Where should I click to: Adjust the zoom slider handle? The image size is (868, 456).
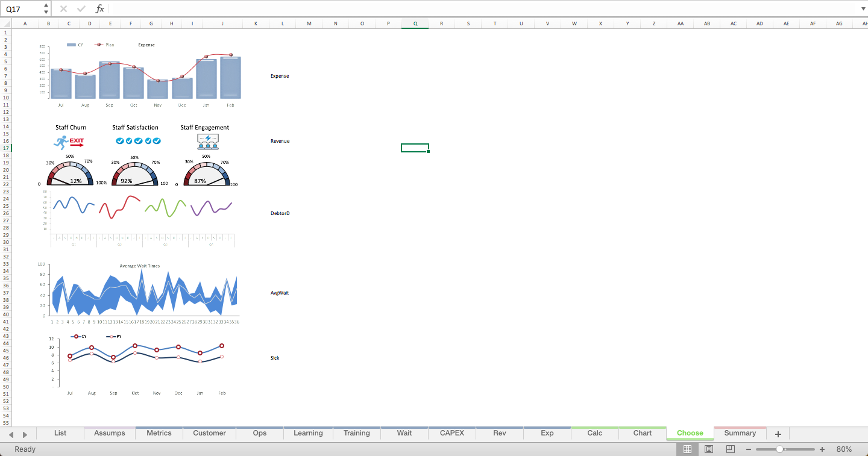780,449
